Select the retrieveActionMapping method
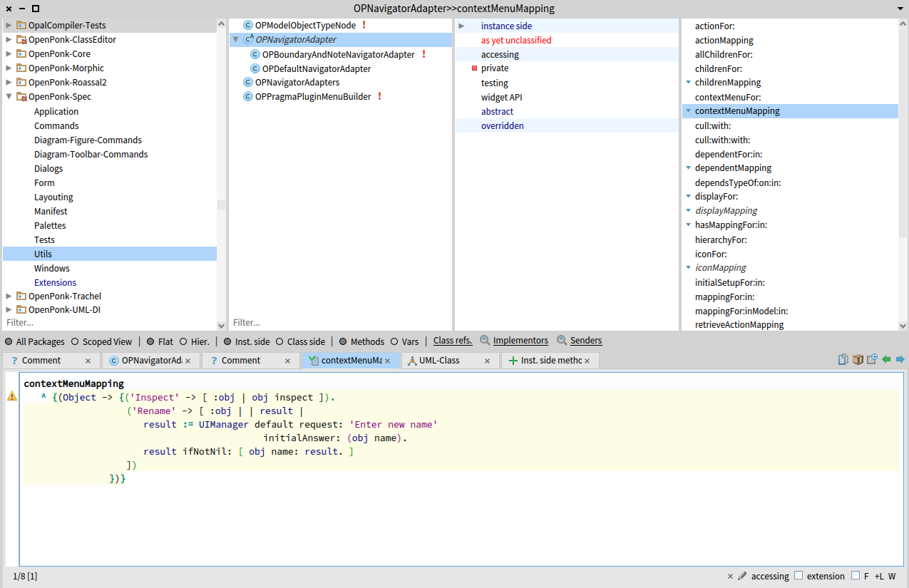Viewport: 909px width, 588px height. [739, 325]
